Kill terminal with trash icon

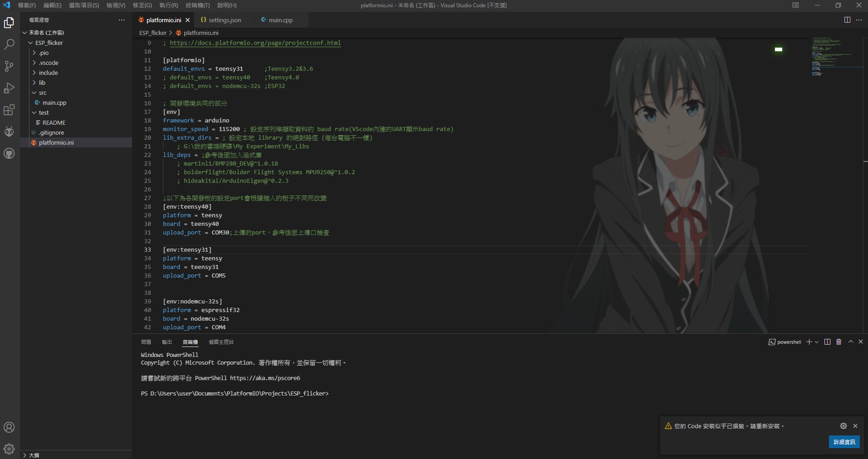[x=839, y=342]
